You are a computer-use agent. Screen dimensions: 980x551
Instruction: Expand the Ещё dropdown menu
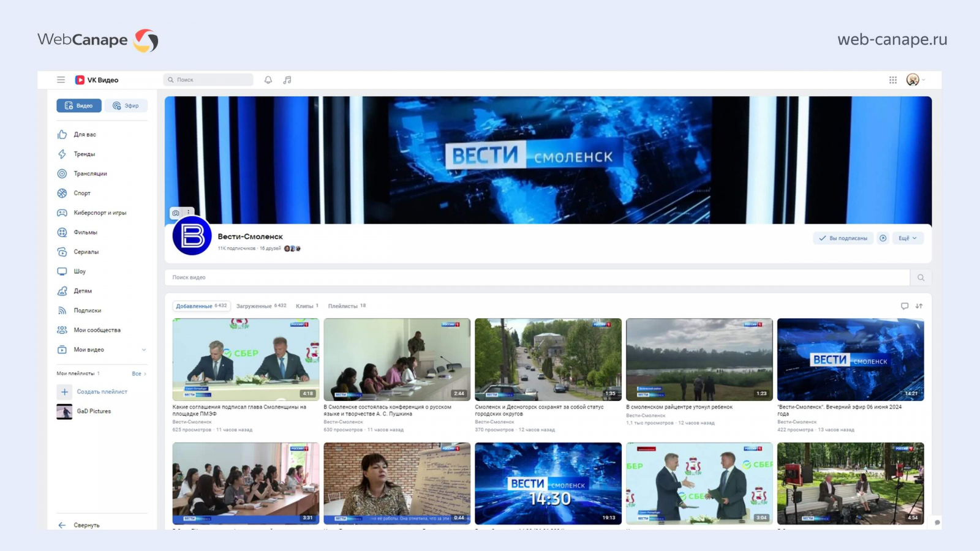907,238
